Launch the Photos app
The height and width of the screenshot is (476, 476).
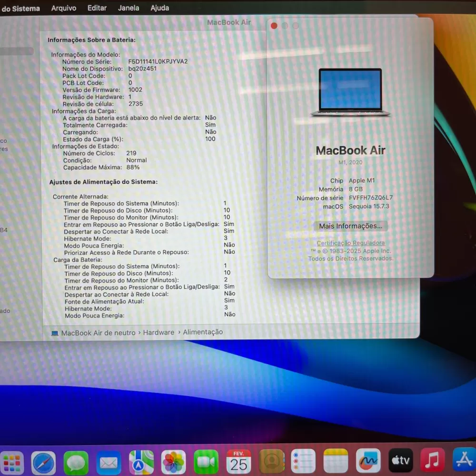[174, 462]
